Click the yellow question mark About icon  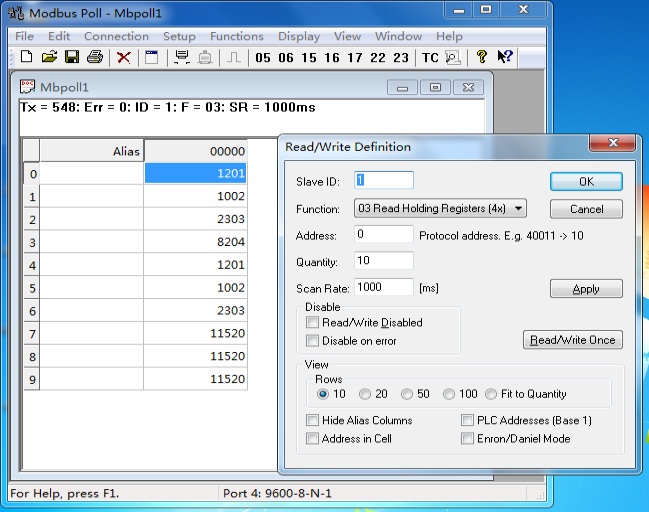pos(481,57)
